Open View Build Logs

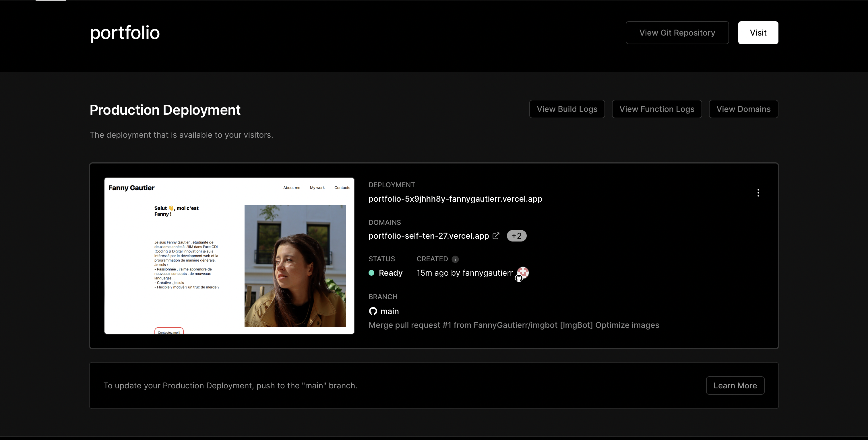pyautogui.click(x=567, y=109)
